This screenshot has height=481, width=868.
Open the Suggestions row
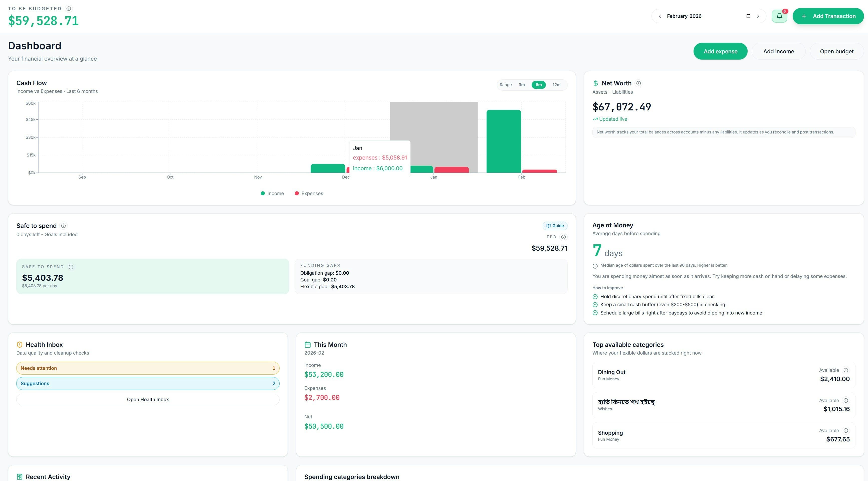(x=148, y=383)
